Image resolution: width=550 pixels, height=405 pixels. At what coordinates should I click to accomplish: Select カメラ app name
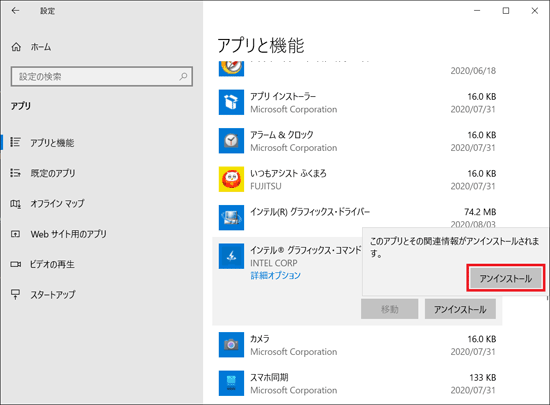tap(260, 339)
